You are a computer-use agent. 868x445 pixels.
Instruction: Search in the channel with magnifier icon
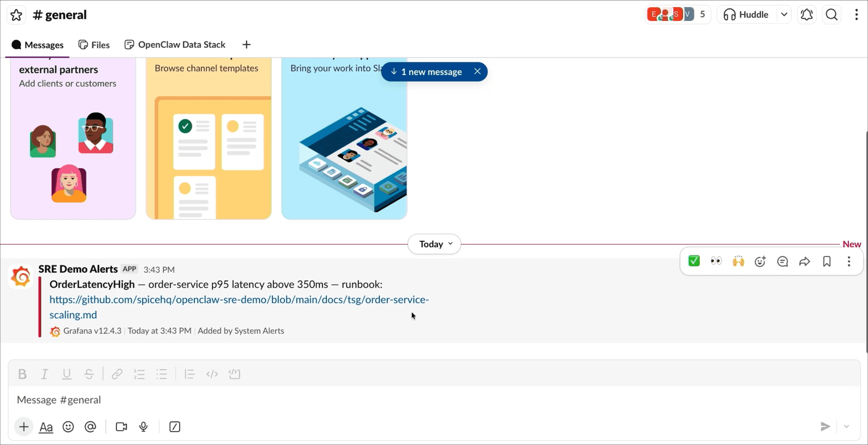(x=832, y=15)
